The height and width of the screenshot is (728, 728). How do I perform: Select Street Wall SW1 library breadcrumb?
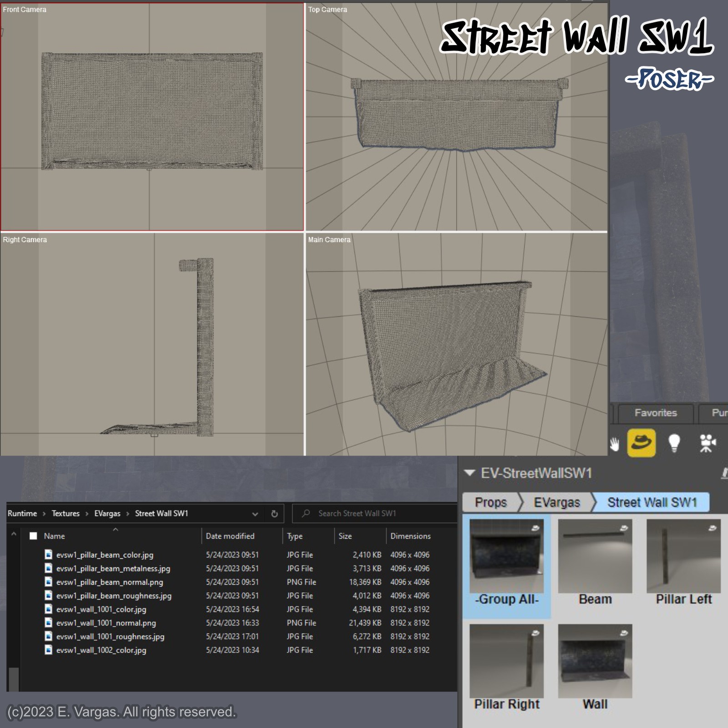tap(652, 502)
